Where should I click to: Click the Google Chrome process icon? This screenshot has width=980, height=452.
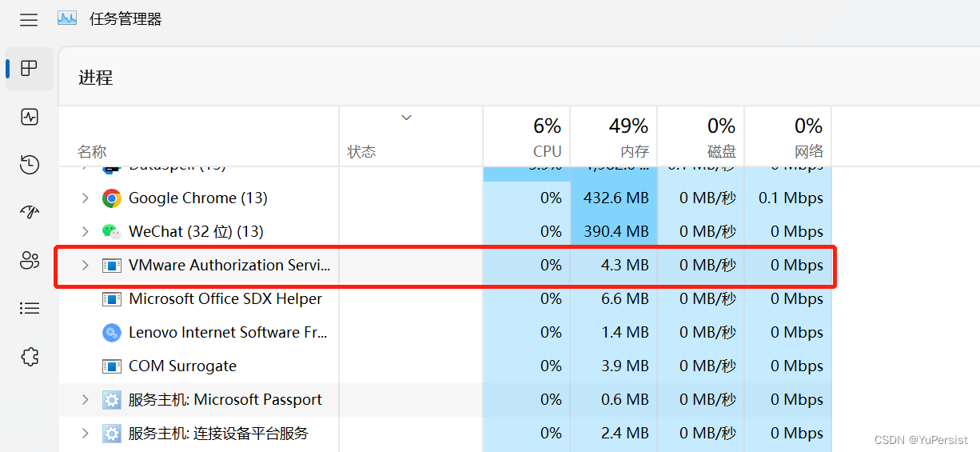[112, 198]
